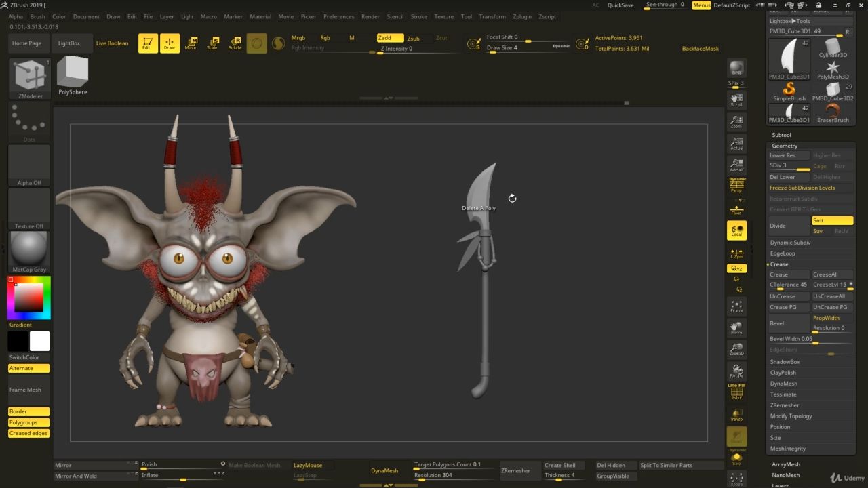Select the PolyMesh3D star tool
Viewport: 868px width, 488px height.
[x=833, y=70]
